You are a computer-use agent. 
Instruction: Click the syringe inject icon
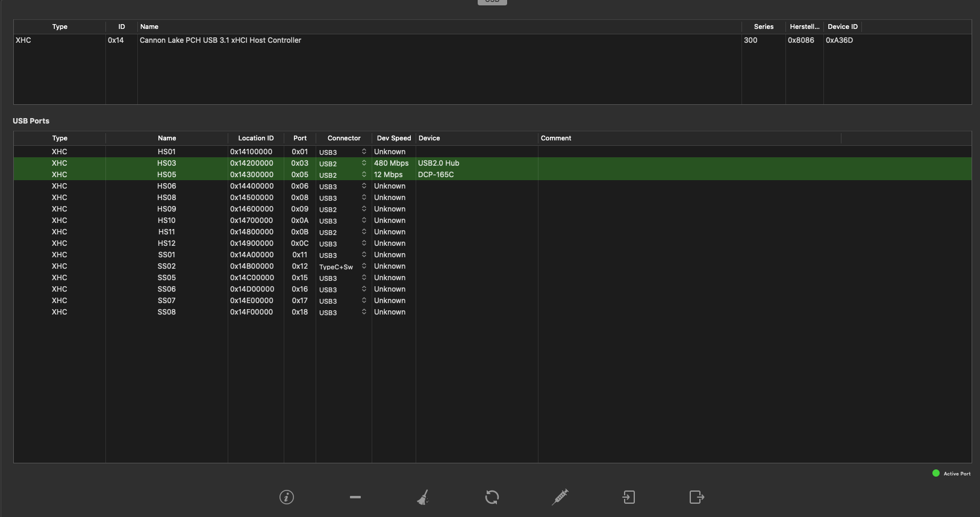[560, 497]
